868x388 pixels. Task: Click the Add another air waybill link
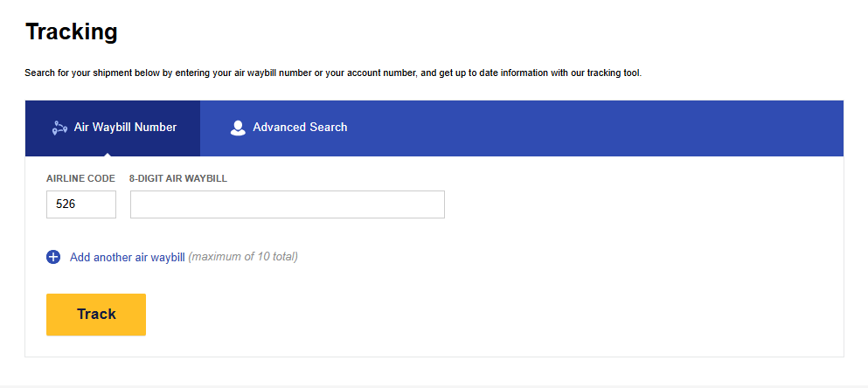pos(127,257)
